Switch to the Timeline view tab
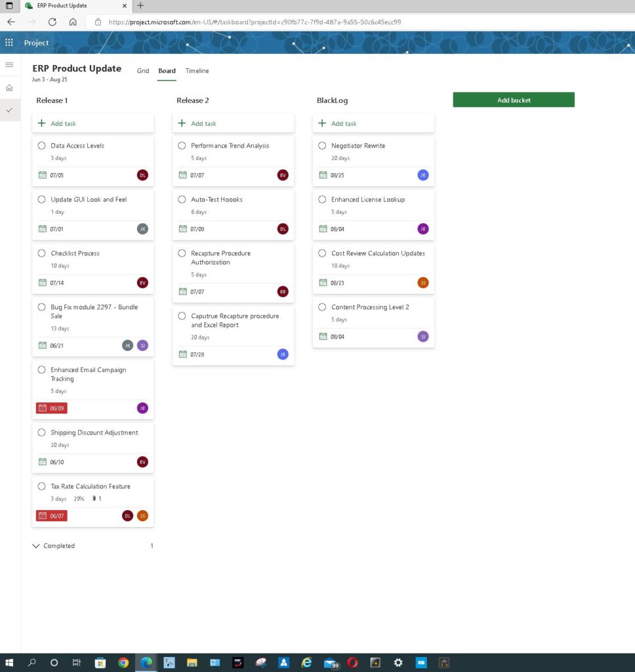The image size is (635, 672). pos(197,71)
